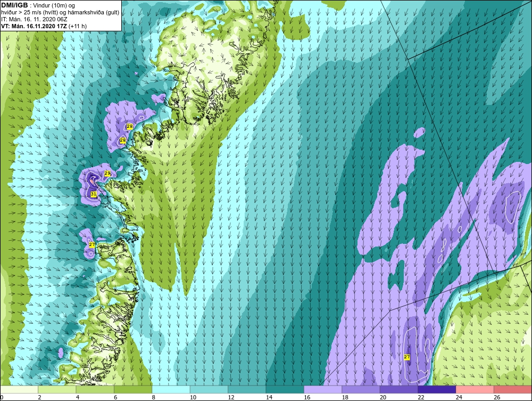Click the yellow 27 label near Iceland
The image size is (532, 401).
pyautogui.click(x=407, y=357)
